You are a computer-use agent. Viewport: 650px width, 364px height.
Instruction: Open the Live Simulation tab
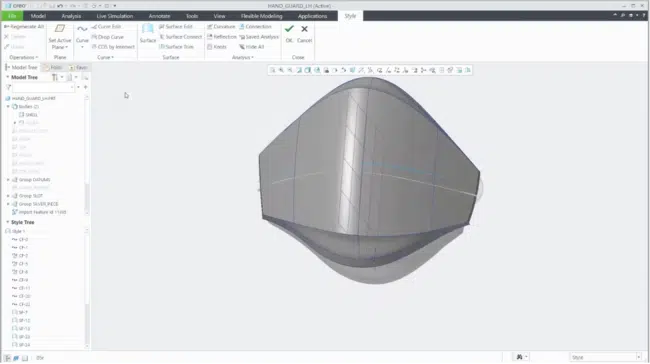coord(115,16)
